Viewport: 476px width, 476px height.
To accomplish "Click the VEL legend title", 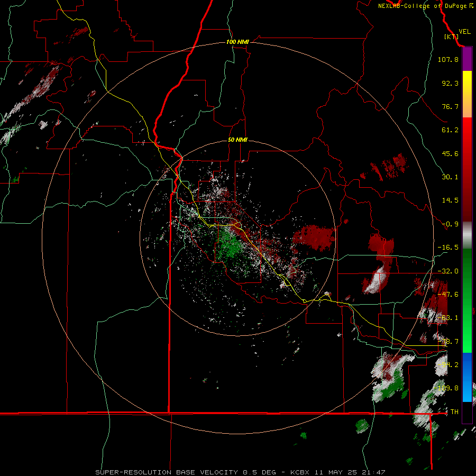I will click(x=465, y=32).
